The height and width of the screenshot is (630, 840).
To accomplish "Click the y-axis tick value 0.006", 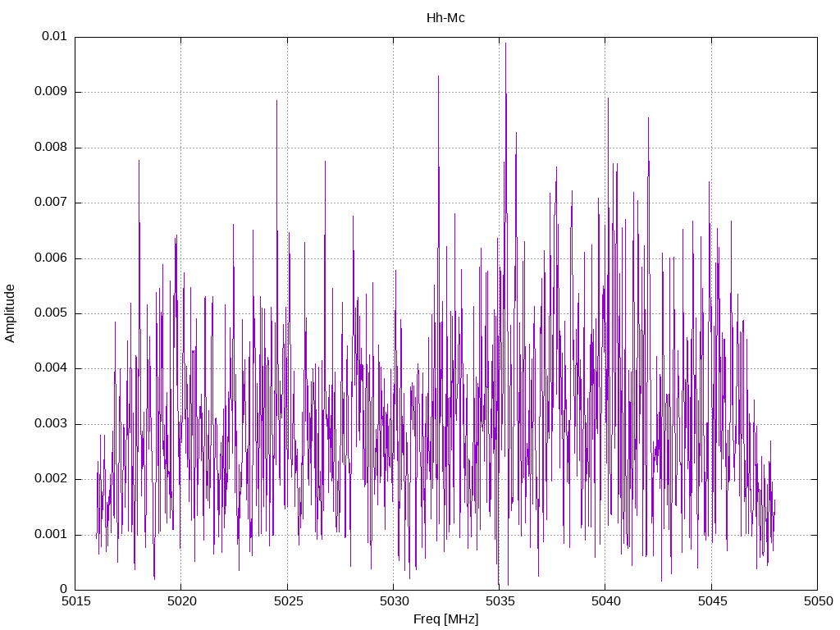I will pos(51,258).
